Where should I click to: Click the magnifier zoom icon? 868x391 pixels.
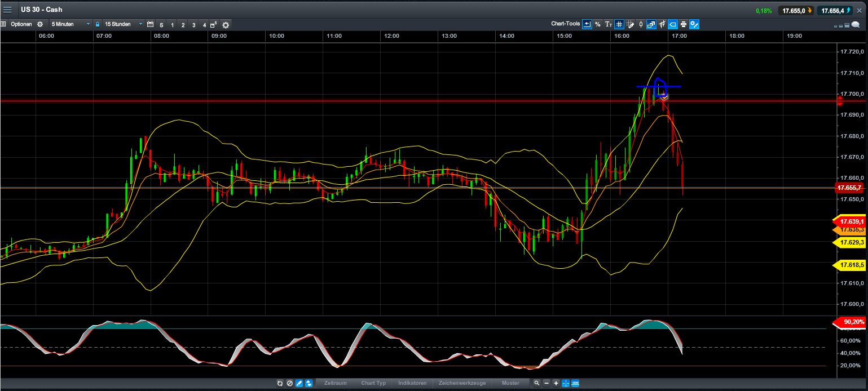(x=536, y=383)
